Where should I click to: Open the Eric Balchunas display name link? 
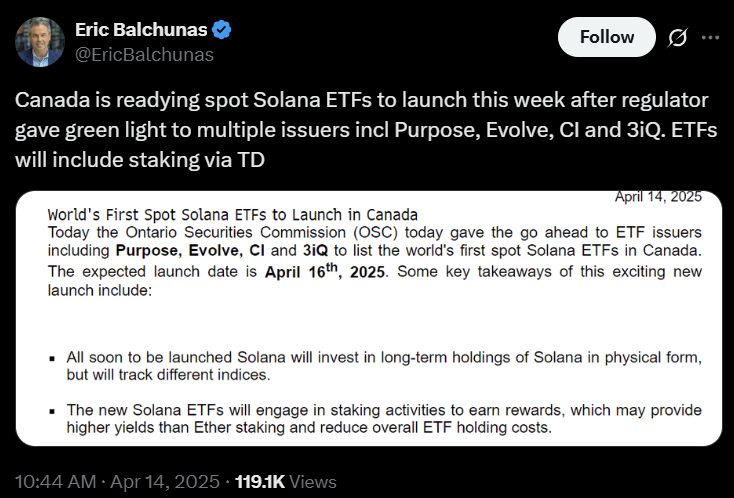point(139,30)
